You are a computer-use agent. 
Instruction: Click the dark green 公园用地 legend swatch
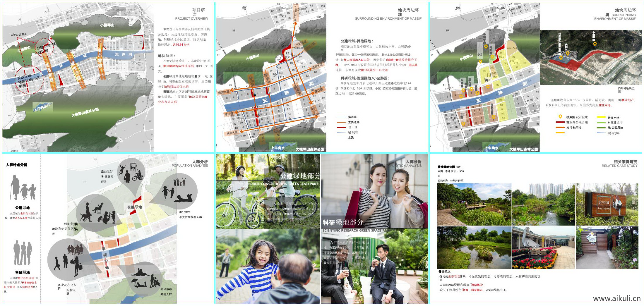(x=601, y=128)
